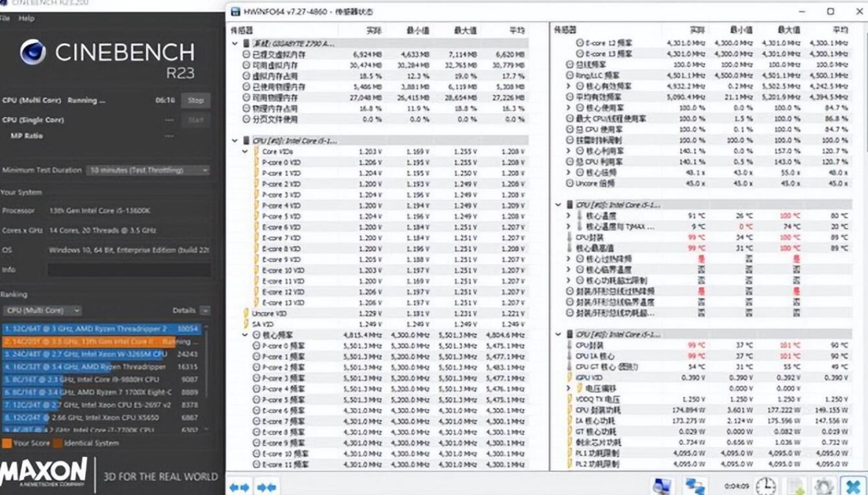Select the Uncore 倍频 row
The width and height of the screenshot is (868, 495).
point(708,184)
